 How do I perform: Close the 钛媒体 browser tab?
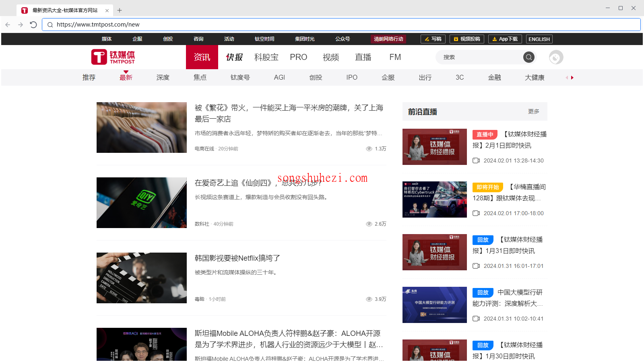coord(107,10)
